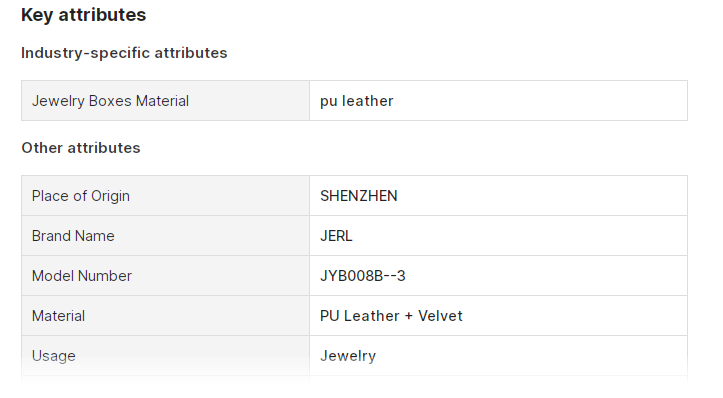Click the word Velvet in the Material row
This screenshot has width=723, height=398.
point(440,316)
